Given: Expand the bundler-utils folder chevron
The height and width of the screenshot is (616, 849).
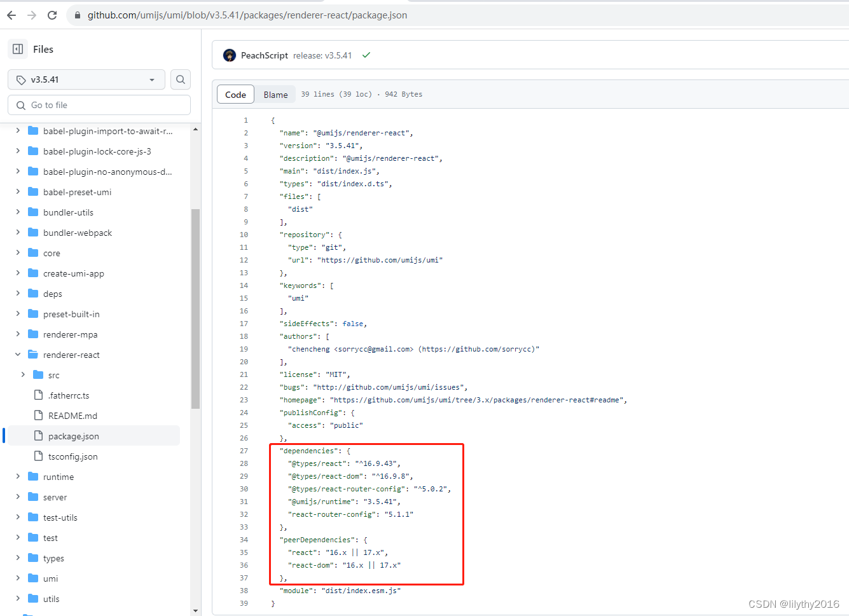Looking at the screenshot, I should pyautogui.click(x=18, y=212).
